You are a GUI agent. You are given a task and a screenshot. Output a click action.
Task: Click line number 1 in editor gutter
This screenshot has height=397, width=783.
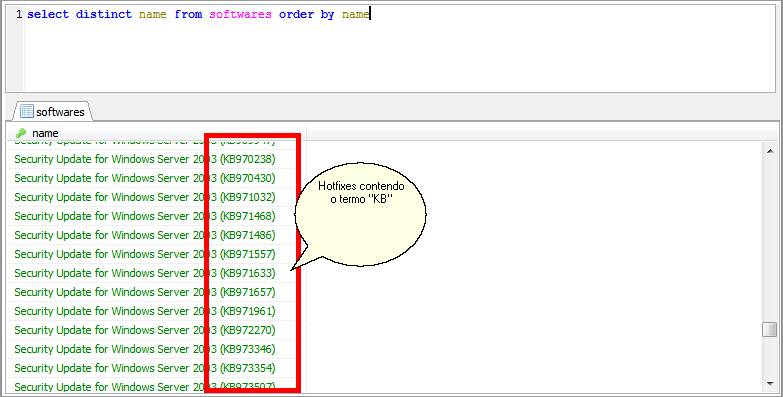tap(19, 14)
